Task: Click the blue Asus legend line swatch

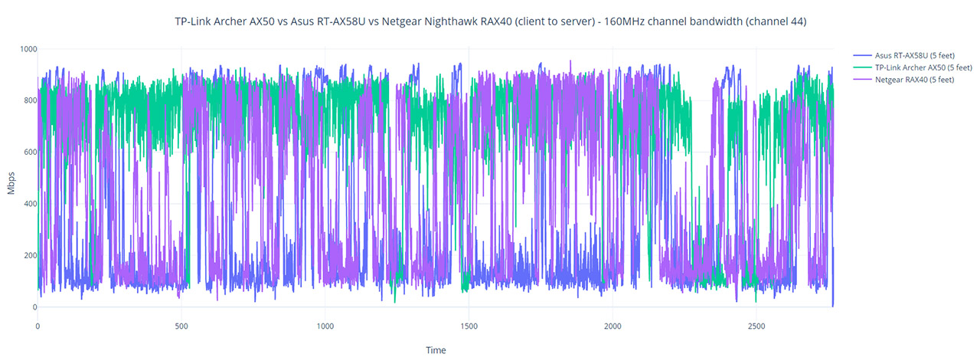Action: [862, 55]
